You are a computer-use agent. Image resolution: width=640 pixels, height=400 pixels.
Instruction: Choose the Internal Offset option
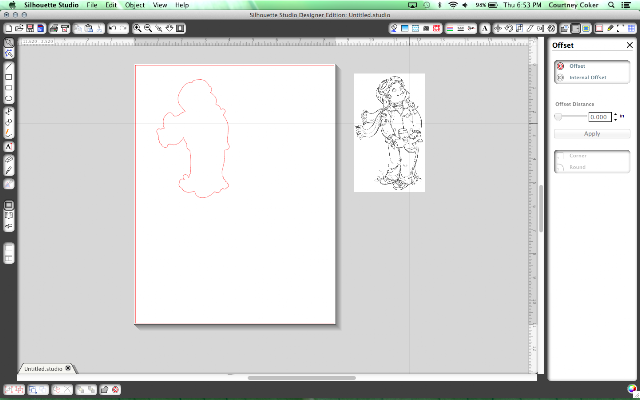click(x=588, y=77)
